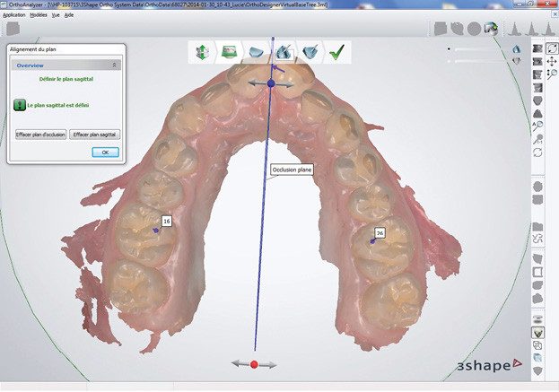559x392 pixels.
Task: Click the Effacer plan sagittal button
Action: click(94, 134)
